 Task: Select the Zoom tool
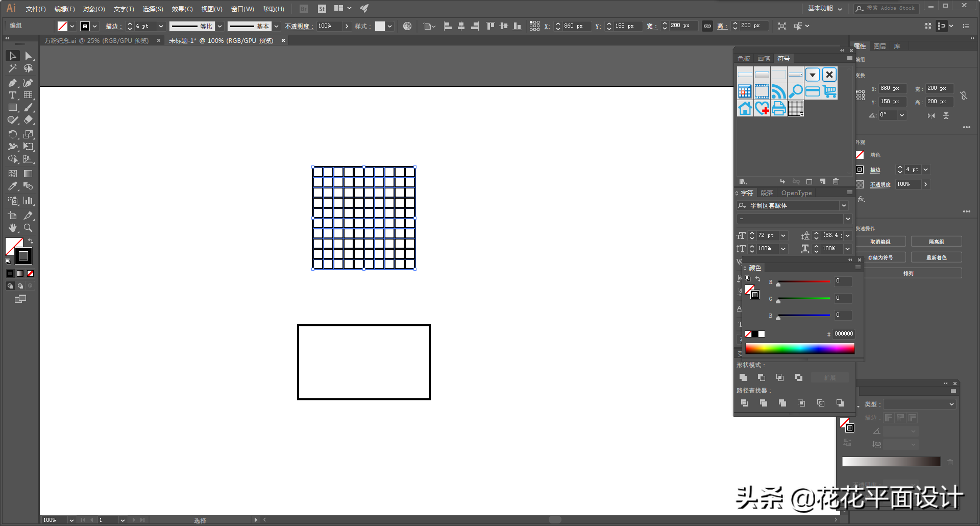pos(29,228)
